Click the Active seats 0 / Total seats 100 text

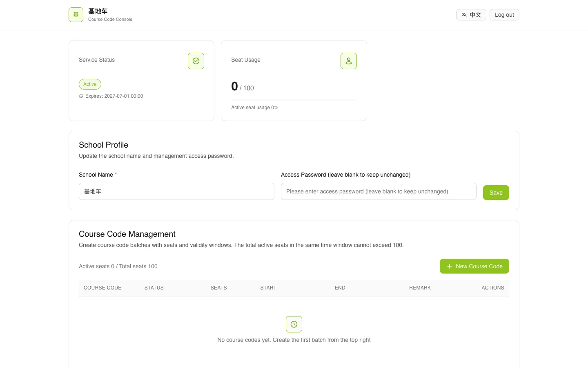point(118,266)
